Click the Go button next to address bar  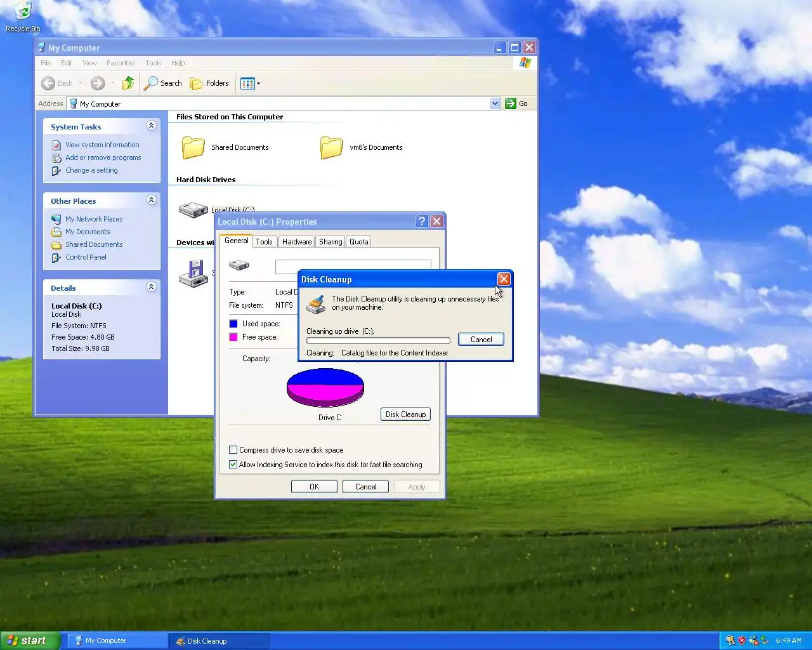(x=516, y=103)
